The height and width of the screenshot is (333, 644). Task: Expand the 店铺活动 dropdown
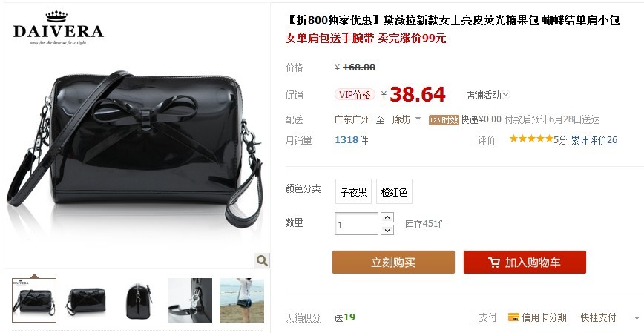tap(487, 95)
